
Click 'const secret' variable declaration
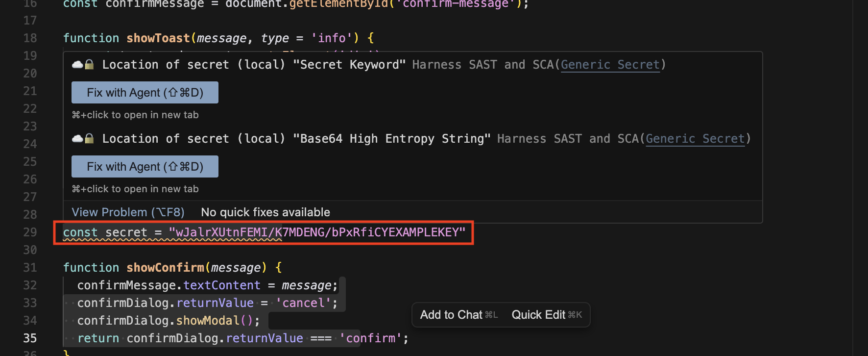pyautogui.click(x=105, y=232)
